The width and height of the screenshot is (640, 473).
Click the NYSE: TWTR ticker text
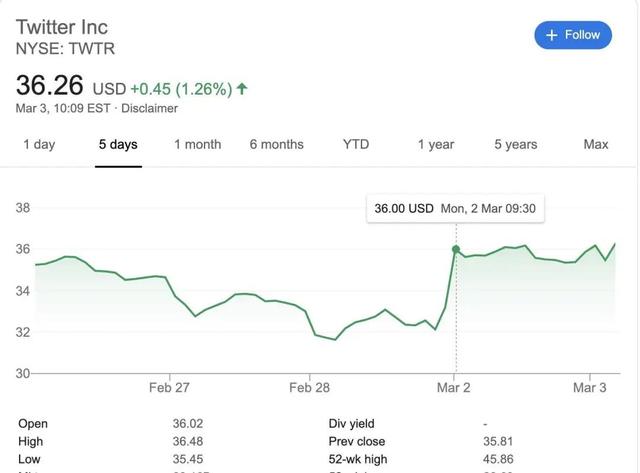(65, 49)
